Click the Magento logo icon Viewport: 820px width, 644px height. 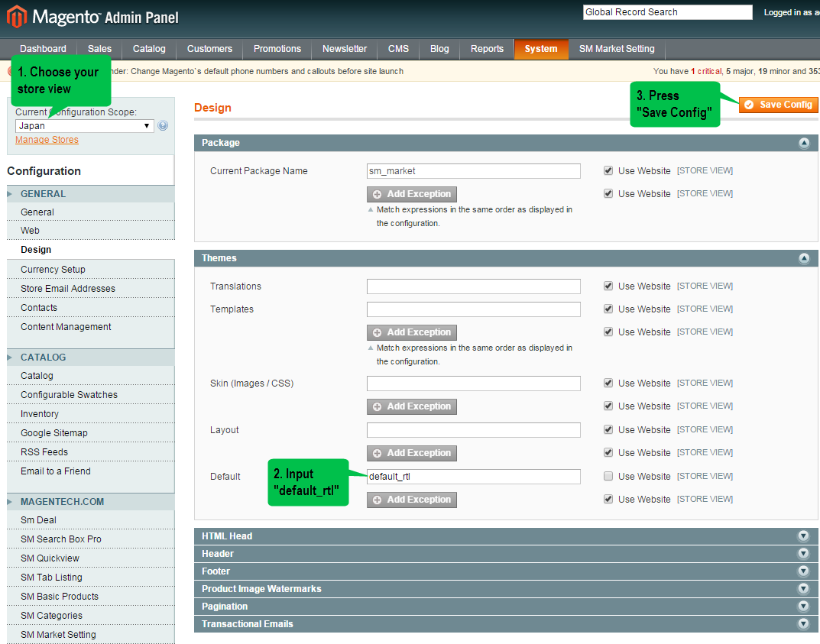point(16,16)
